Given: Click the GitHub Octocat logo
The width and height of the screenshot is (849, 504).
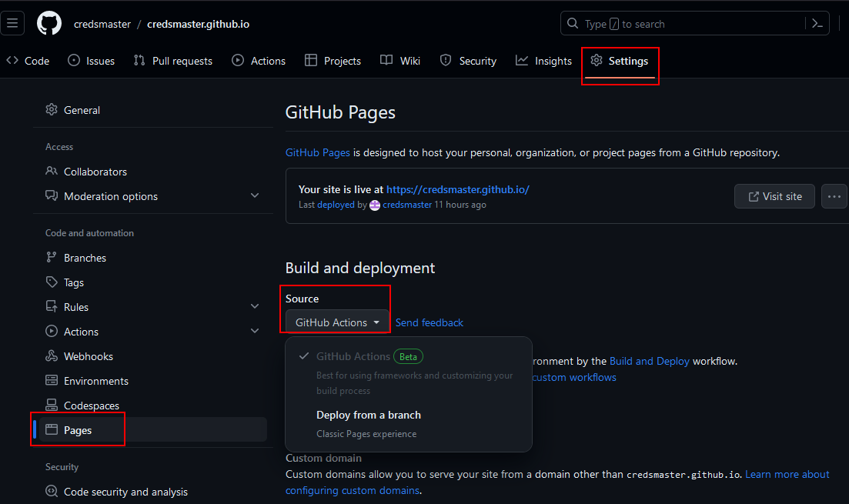Looking at the screenshot, I should point(49,23).
